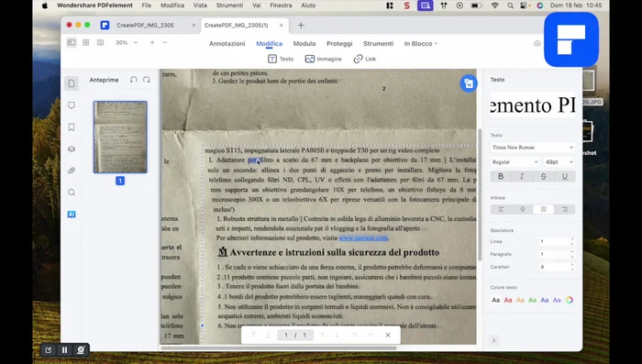Adjust the Paragrafo spacing stepper
The width and height of the screenshot is (642, 364).
[572, 254]
